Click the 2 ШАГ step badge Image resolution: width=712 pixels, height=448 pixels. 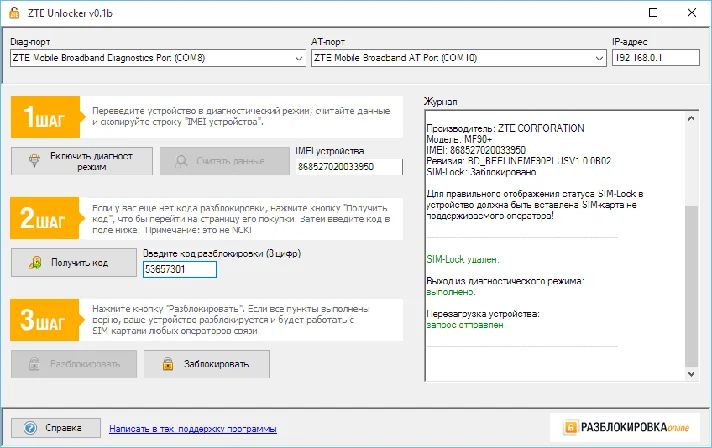(48, 218)
